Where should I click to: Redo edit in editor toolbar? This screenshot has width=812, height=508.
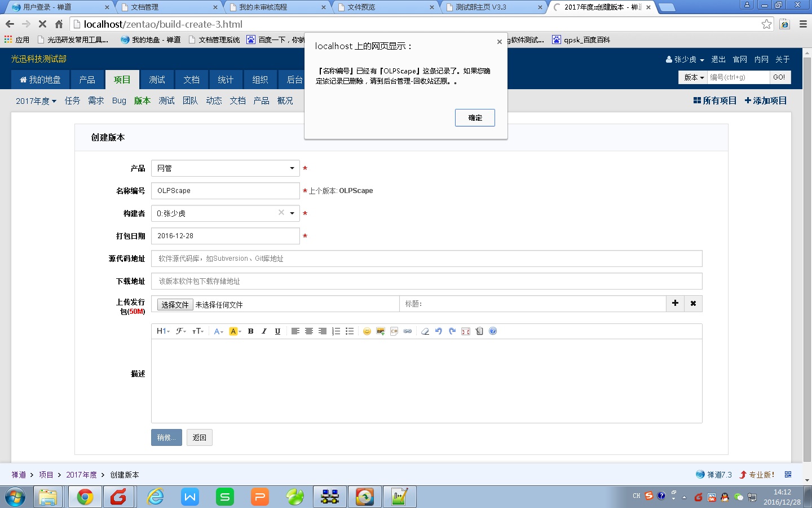(x=452, y=331)
